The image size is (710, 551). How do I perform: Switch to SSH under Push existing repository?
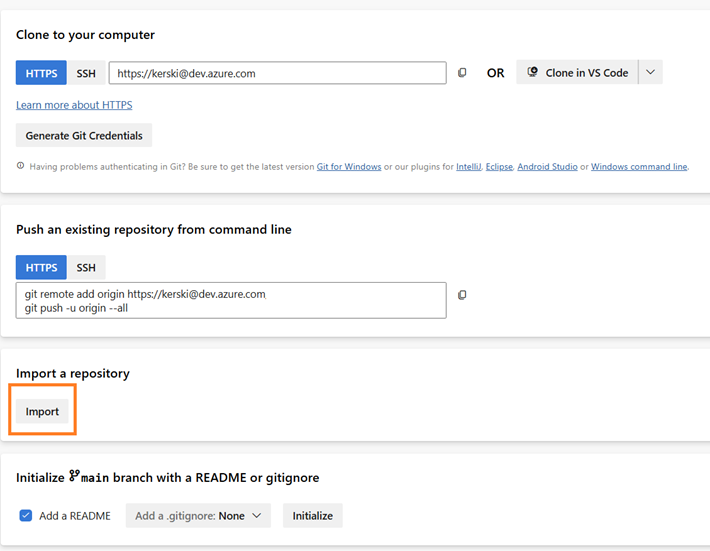(x=86, y=268)
